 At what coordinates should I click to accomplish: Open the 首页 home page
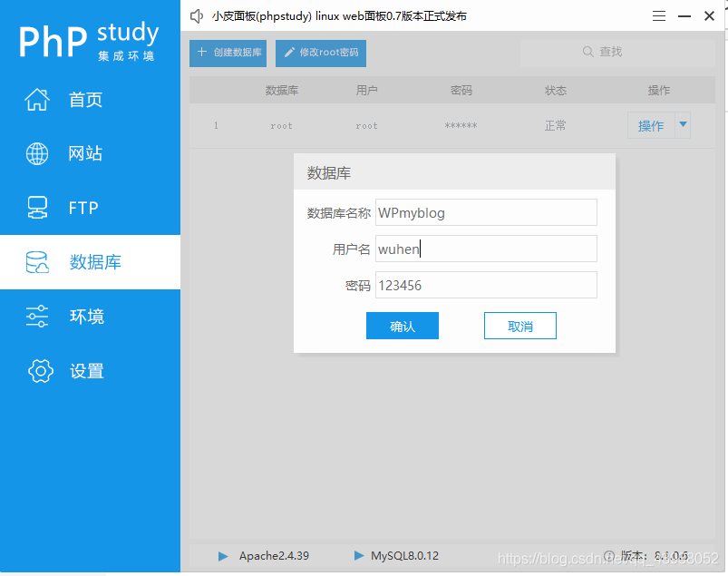click(90, 100)
